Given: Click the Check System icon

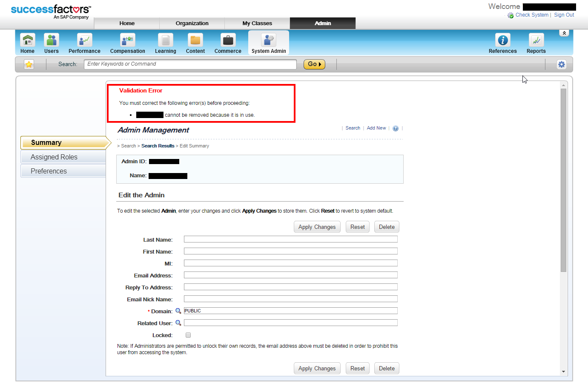Looking at the screenshot, I should [x=511, y=15].
